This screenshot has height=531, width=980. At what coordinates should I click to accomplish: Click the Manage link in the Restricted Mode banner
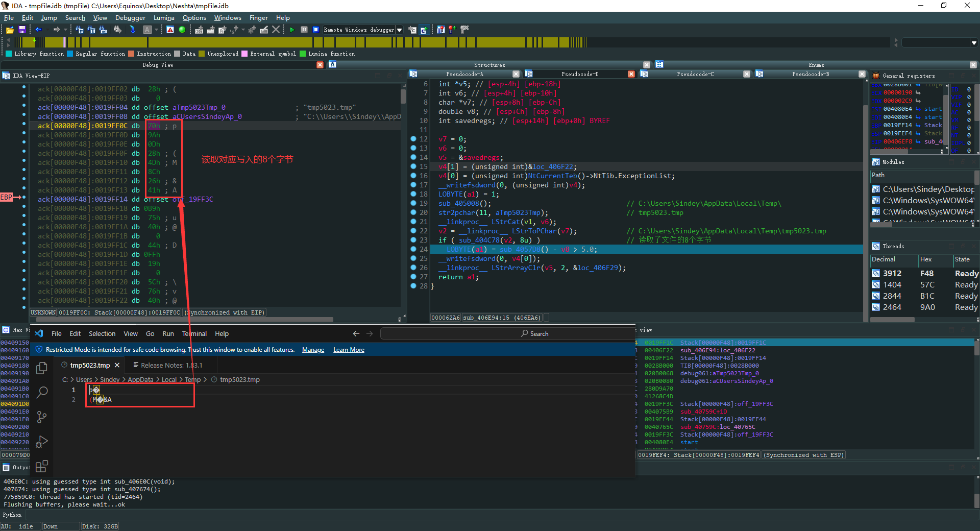313,350
